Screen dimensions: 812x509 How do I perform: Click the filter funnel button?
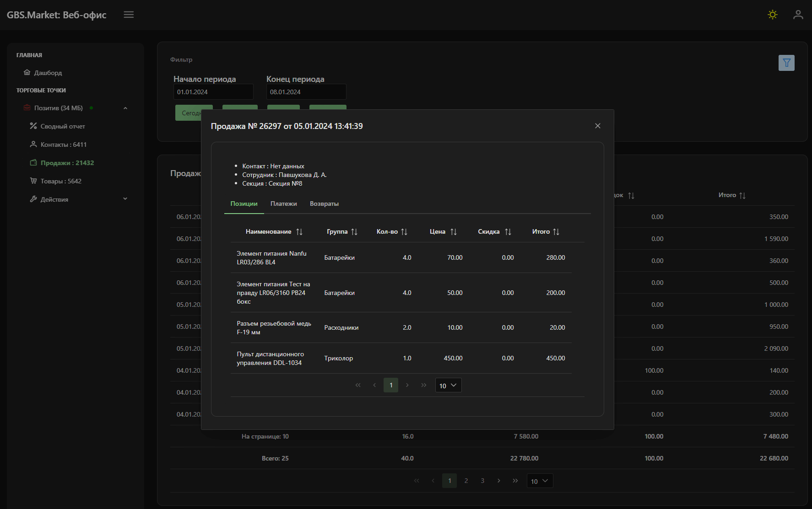click(786, 63)
